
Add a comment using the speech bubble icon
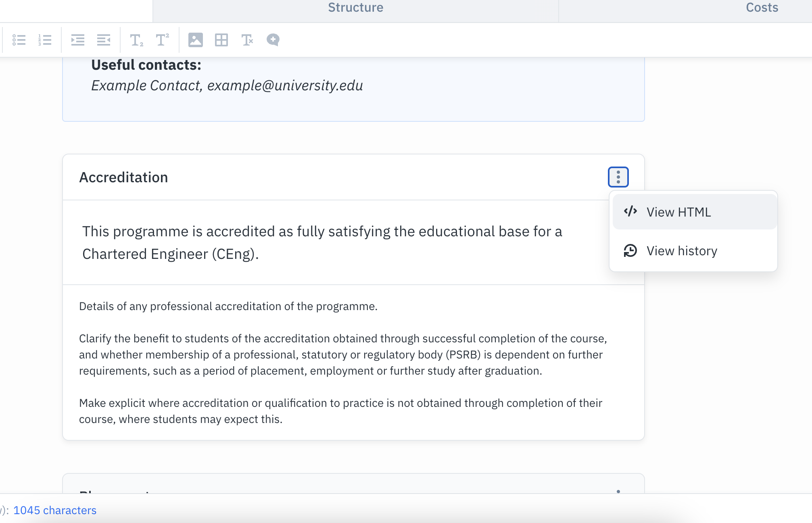tap(273, 40)
